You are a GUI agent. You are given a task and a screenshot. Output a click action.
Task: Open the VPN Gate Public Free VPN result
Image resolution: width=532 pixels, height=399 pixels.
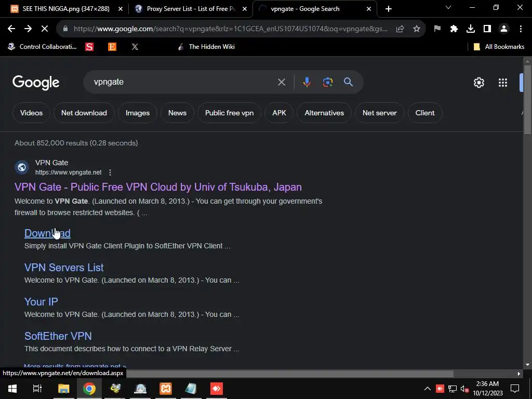158,187
